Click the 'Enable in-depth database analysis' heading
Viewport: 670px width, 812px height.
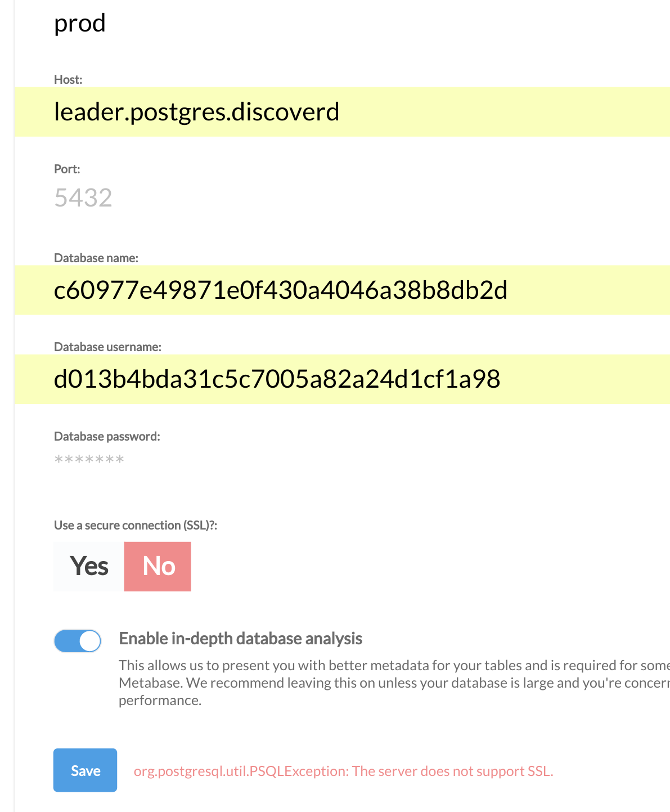pyautogui.click(x=240, y=639)
